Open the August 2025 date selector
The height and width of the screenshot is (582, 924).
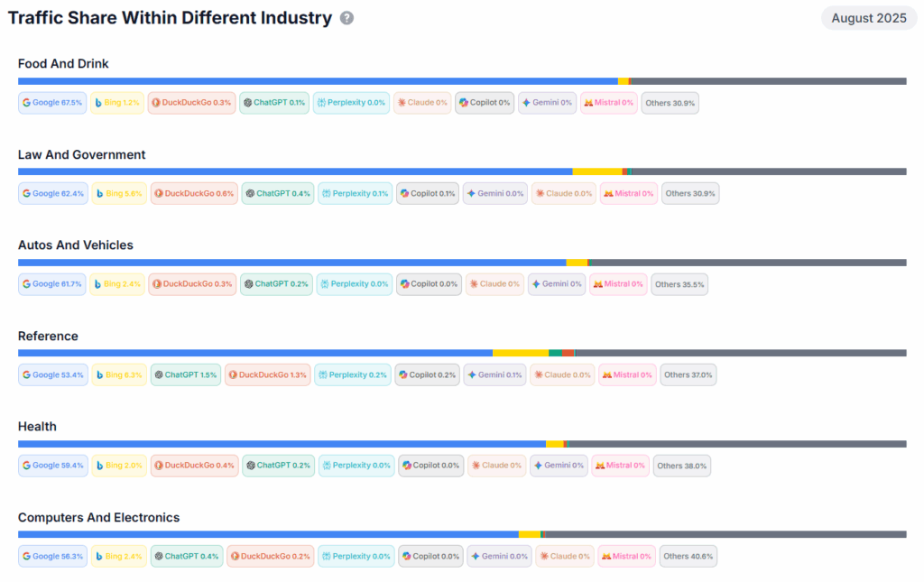point(868,18)
